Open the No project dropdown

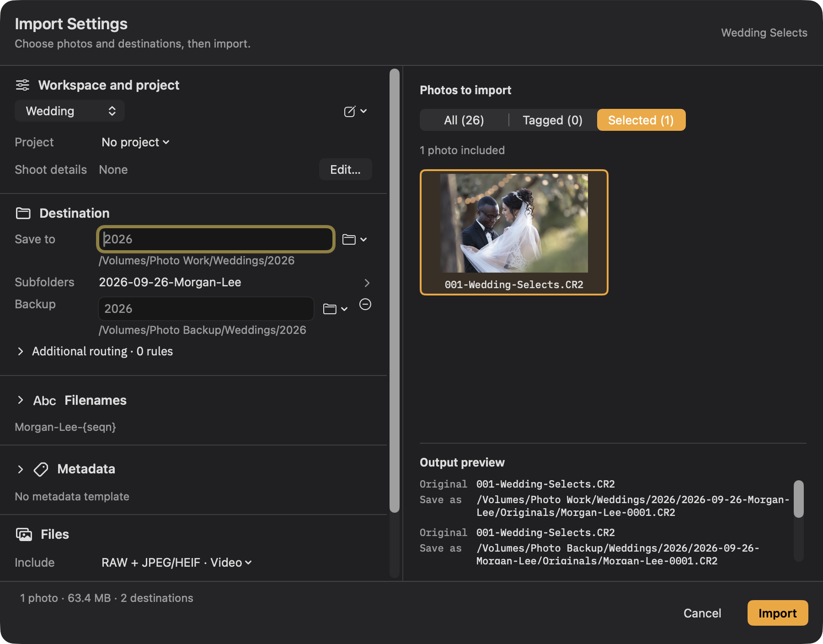click(135, 142)
